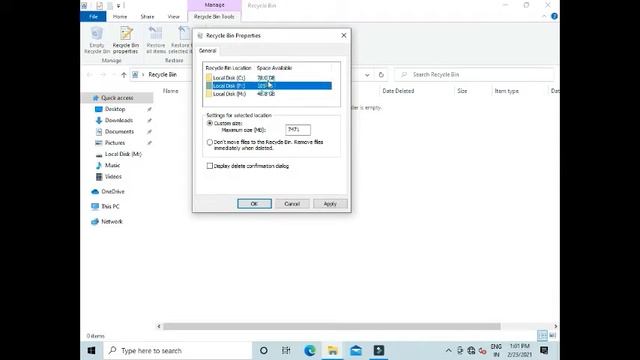
Task: Click OK in Recycle Bin Properties
Action: [254, 204]
